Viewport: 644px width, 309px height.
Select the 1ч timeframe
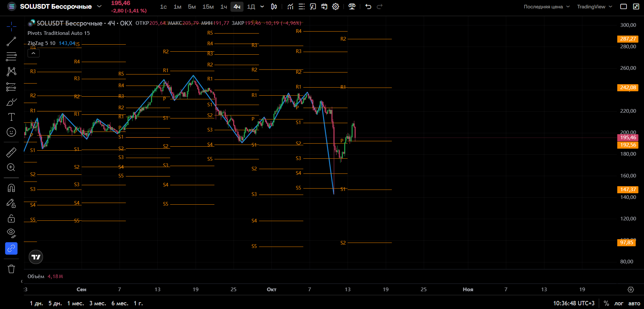coord(224,7)
